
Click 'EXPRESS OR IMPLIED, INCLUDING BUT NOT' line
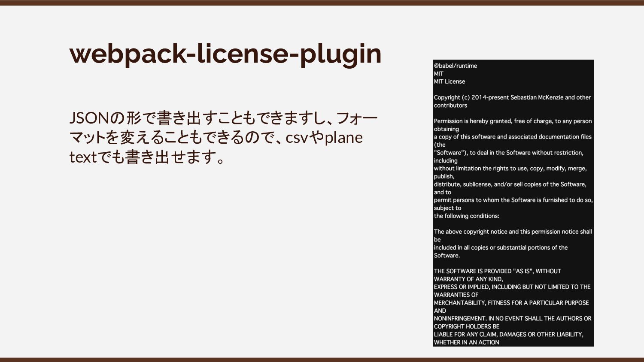[512, 287]
